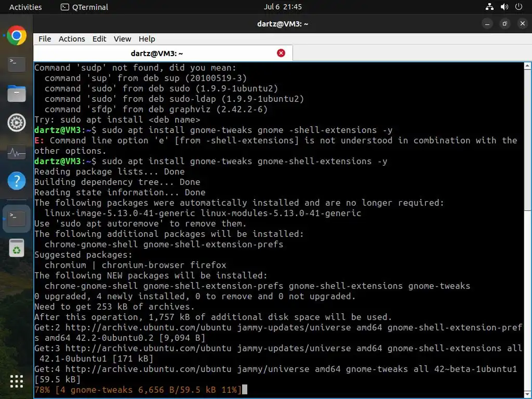Click the scrollbar up arrow

[528, 66]
